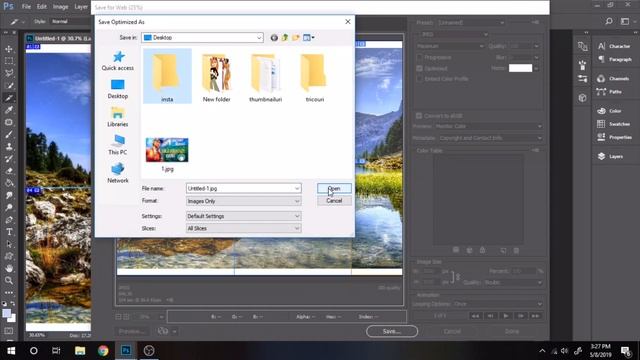Select the Eraser tool
Image resolution: width=640 pixels, height=360 pixels.
click(x=9, y=171)
